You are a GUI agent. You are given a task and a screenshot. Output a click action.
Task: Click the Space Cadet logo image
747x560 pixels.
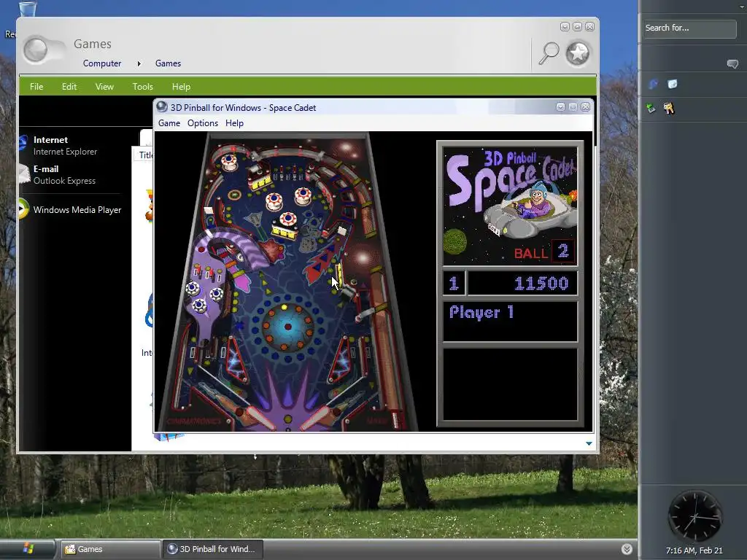pos(510,206)
